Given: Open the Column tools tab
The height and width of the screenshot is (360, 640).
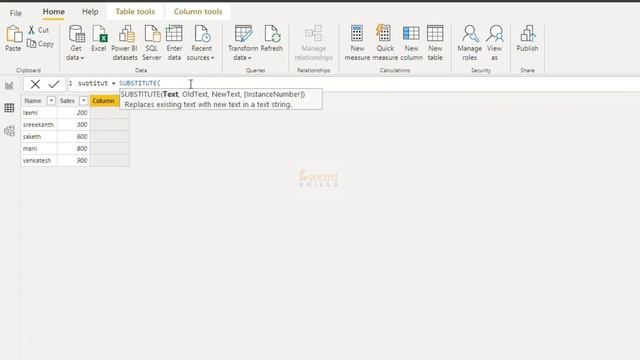Looking at the screenshot, I should pos(198,12).
